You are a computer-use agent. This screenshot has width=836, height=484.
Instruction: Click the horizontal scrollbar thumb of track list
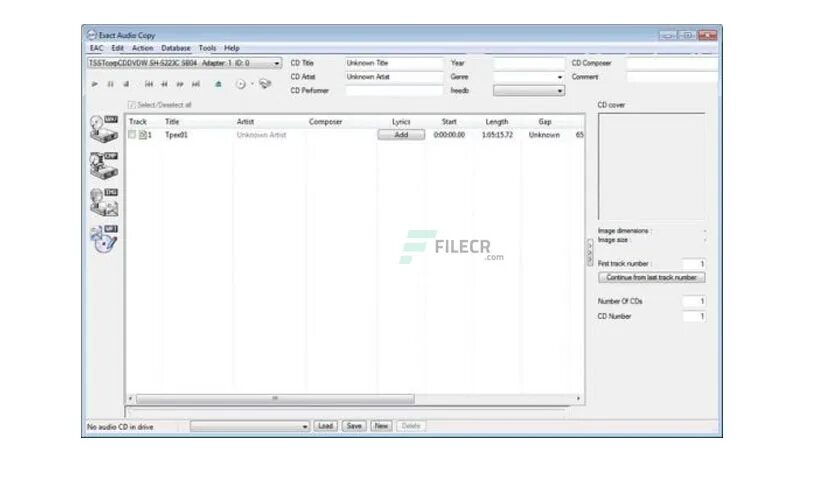tap(275, 398)
